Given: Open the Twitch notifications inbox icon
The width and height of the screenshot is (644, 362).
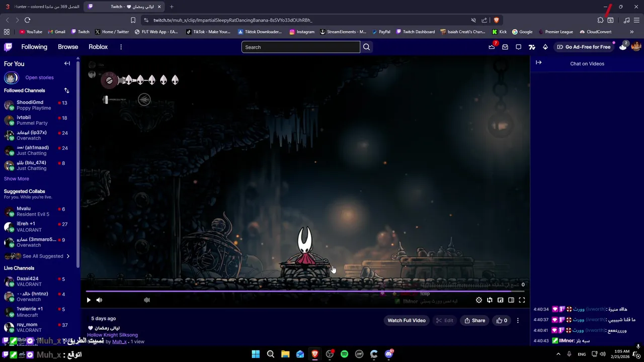Looking at the screenshot, I should coord(505,47).
